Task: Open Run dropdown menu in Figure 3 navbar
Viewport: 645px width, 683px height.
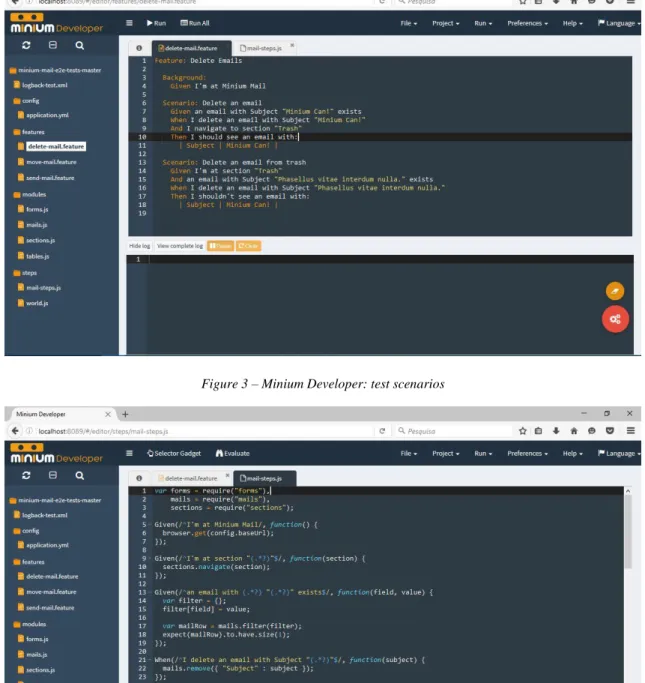Action: point(483,23)
